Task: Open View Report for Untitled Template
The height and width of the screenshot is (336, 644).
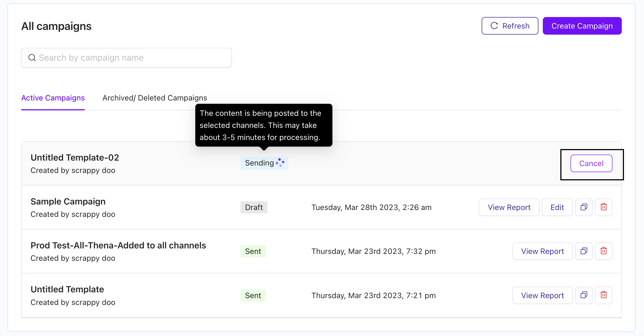Action: tap(542, 295)
